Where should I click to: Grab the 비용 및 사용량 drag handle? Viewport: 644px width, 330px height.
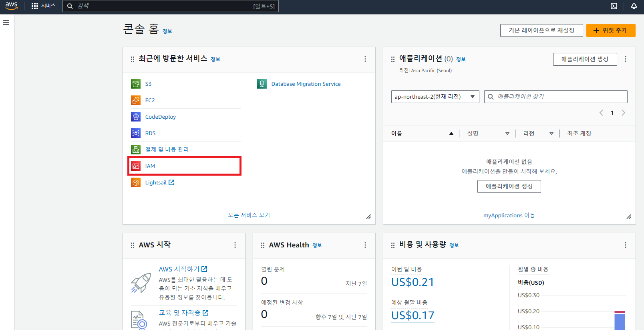[x=393, y=245]
